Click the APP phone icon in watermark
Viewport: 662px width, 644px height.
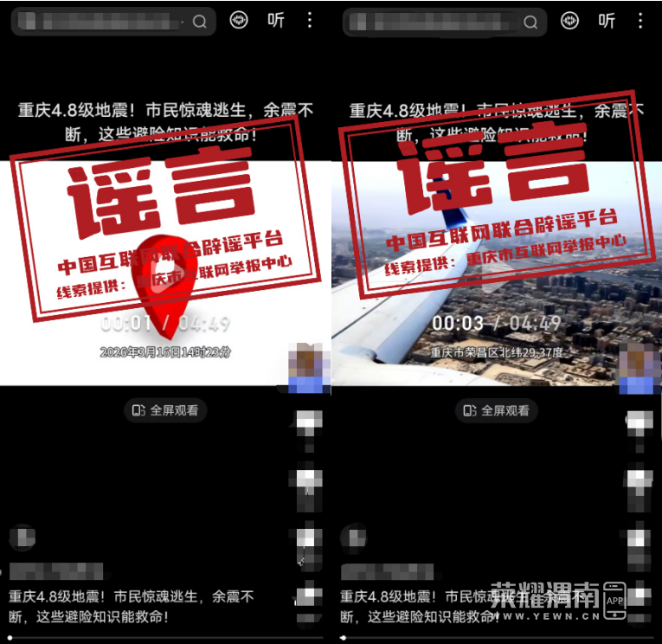614,601
